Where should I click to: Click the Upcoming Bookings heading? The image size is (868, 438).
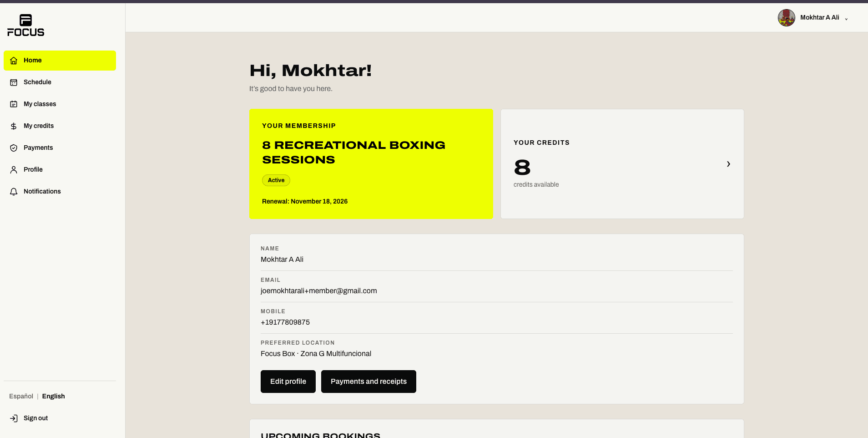(x=320, y=435)
